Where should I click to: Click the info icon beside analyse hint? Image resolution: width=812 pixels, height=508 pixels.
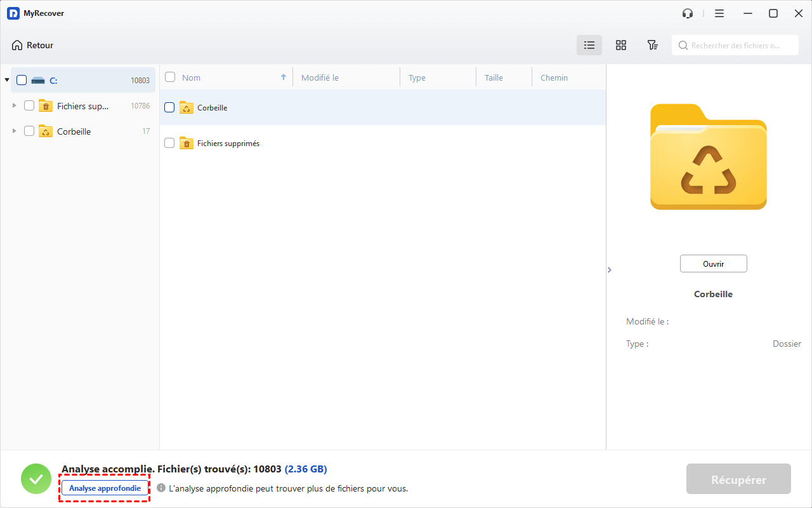[x=161, y=488]
